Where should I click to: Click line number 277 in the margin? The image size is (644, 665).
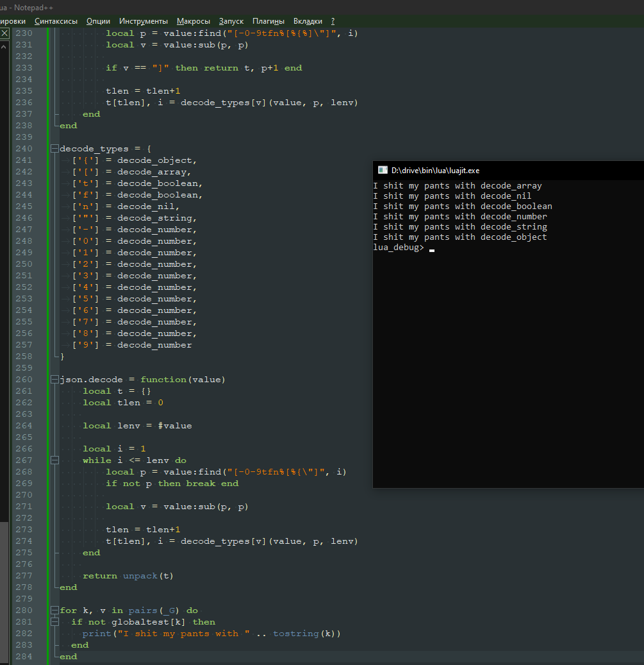pyautogui.click(x=24, y=576)
